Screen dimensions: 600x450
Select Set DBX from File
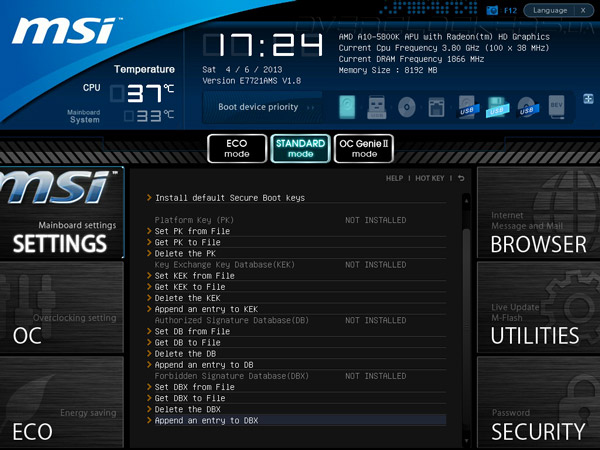coord(297,387)
